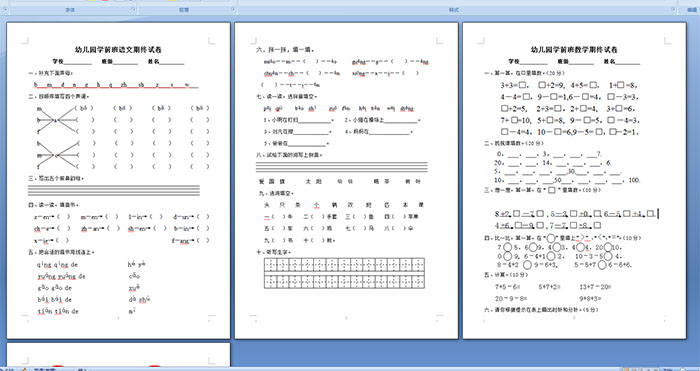This screenshot has width=700, height=371.
Task: Click the circle between 7 and 5 in 比一比
Action: coord(508,247)
